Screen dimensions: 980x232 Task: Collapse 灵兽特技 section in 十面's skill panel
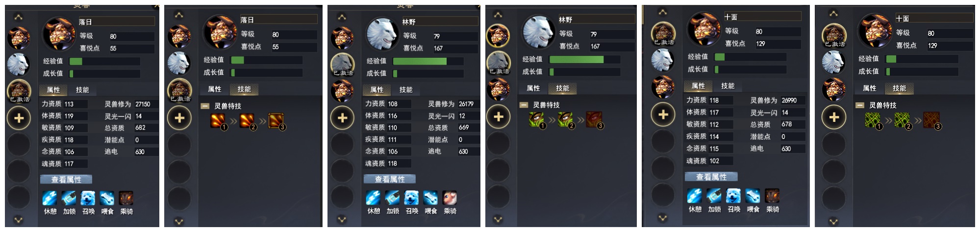859,105
